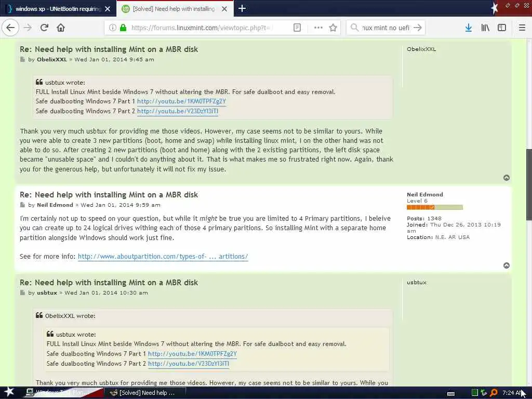Open Neil Edmond profile name in right column

pos(425,194)
